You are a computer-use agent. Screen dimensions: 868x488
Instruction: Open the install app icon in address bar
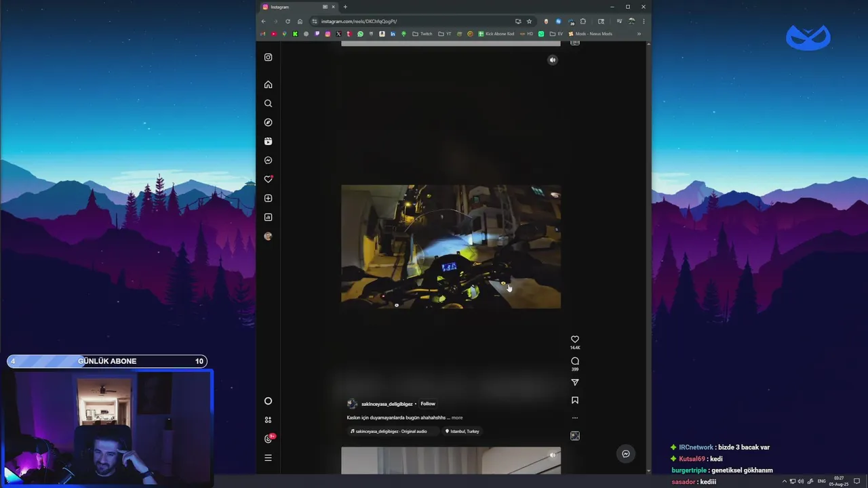tap(518, 21)
